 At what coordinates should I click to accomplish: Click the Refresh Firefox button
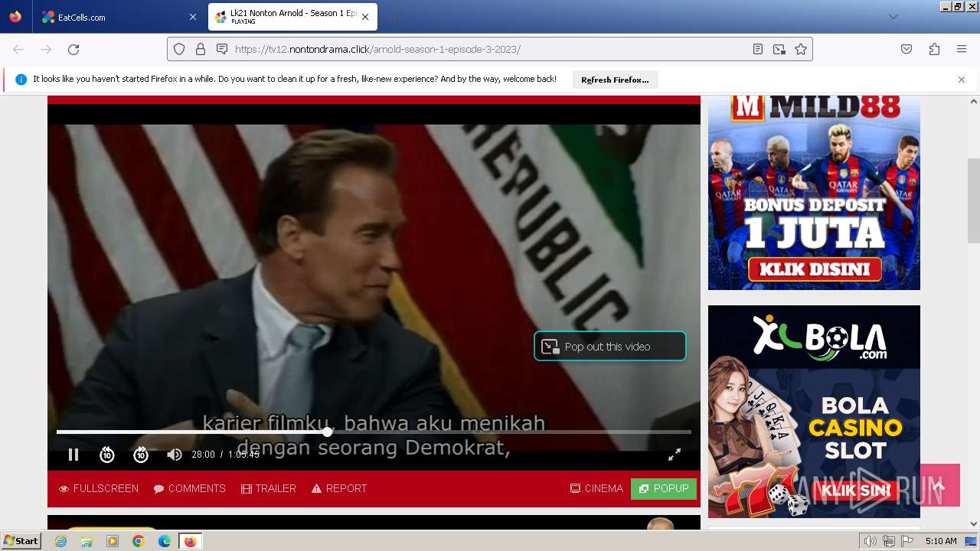pyautogui.click(x=615, y=80)
